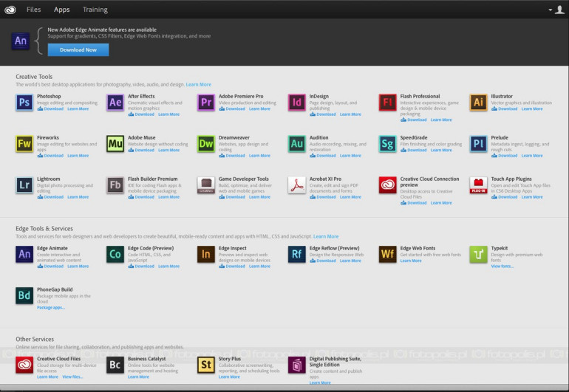Click Learn More beside Edge Tools description
Viewport: 569px width, 392px height.
click(x=326, y=236)
